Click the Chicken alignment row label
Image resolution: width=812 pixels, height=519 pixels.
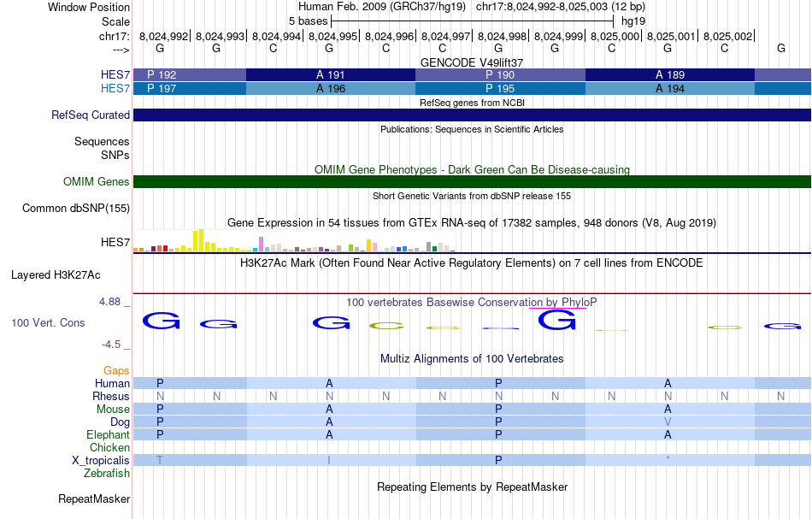(x=109, y=447)
